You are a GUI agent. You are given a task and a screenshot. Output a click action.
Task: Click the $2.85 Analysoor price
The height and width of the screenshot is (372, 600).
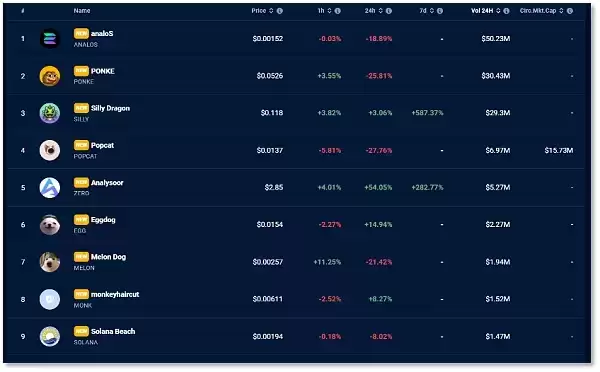pos(274,188)
